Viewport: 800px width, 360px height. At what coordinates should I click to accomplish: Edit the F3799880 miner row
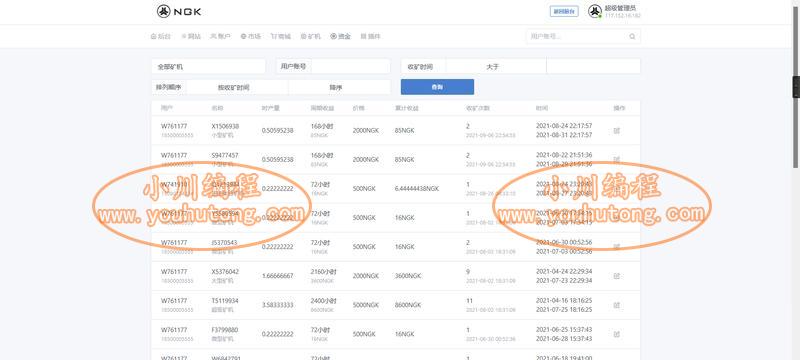coord(616,334)
